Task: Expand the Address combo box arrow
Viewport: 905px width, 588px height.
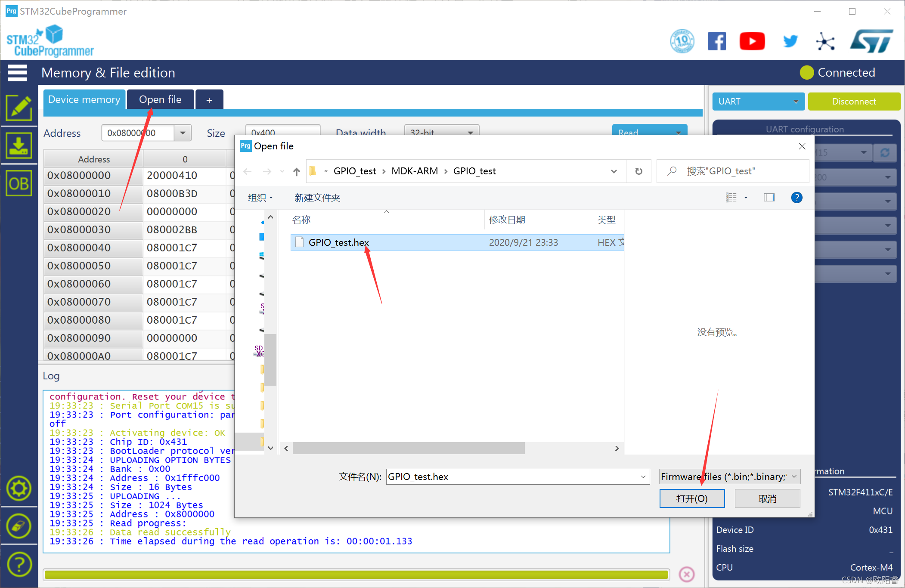Action: click(x=183, y=133)
